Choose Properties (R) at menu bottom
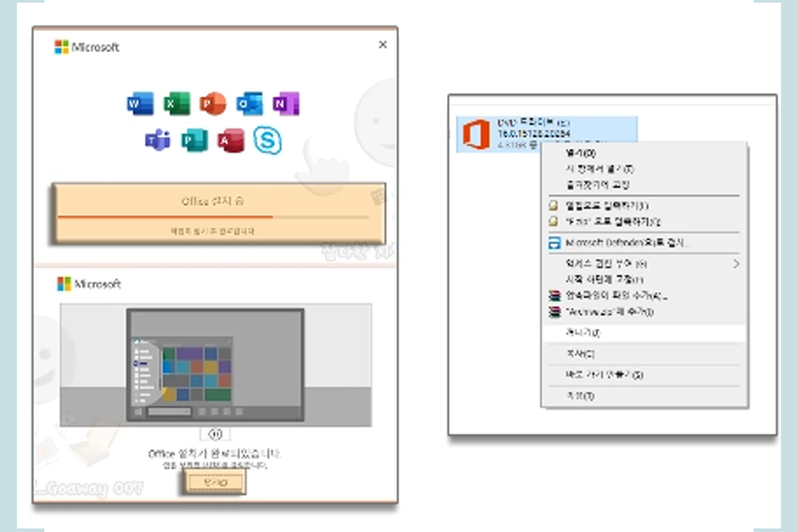 tap(580, 395)
